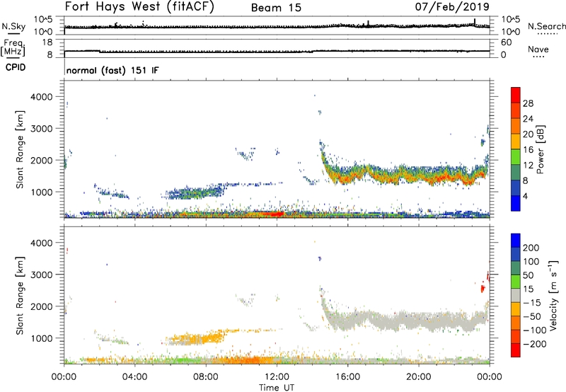Click the 'N.Search' legend label
Screen dimensions: 566x392
(546, 26)
